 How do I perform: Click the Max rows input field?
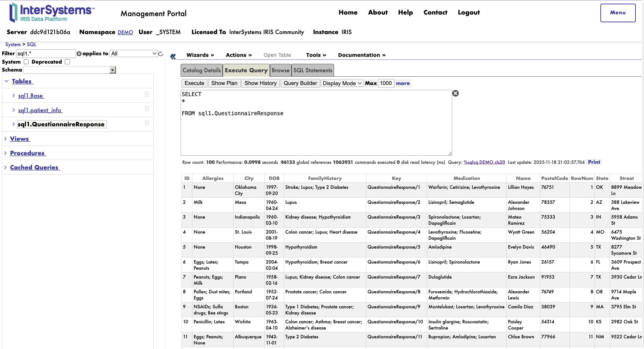point(386,83)
